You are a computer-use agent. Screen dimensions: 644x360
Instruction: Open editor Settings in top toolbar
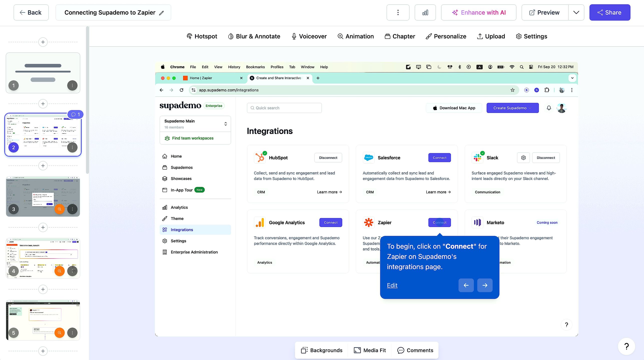coord(531,36)
